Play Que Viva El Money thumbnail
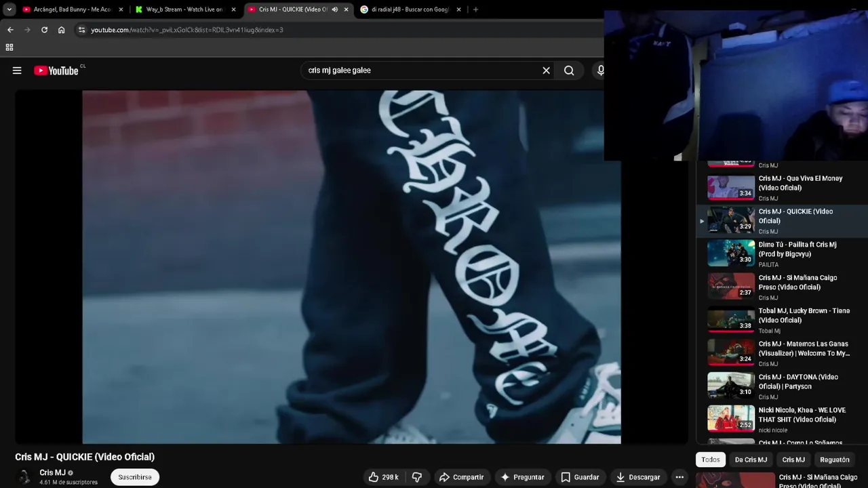This screenshot has width=868, height=488. [x=731, y=188]
